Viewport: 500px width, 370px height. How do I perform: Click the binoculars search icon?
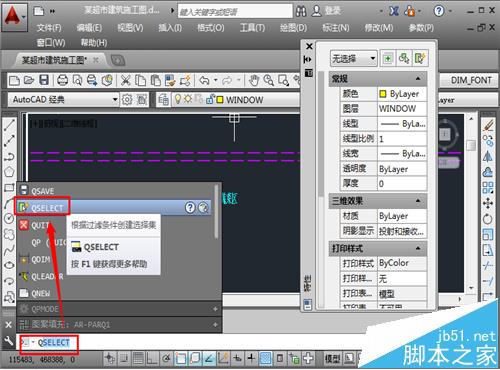(x=301, y=12)
